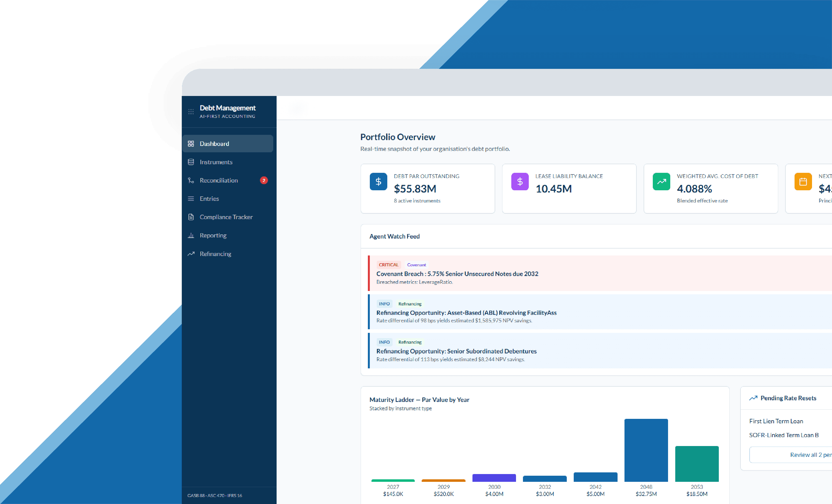Click the 2030 purple maturity bar
This screenshot has width=832, height=504.
pos(494,478)
